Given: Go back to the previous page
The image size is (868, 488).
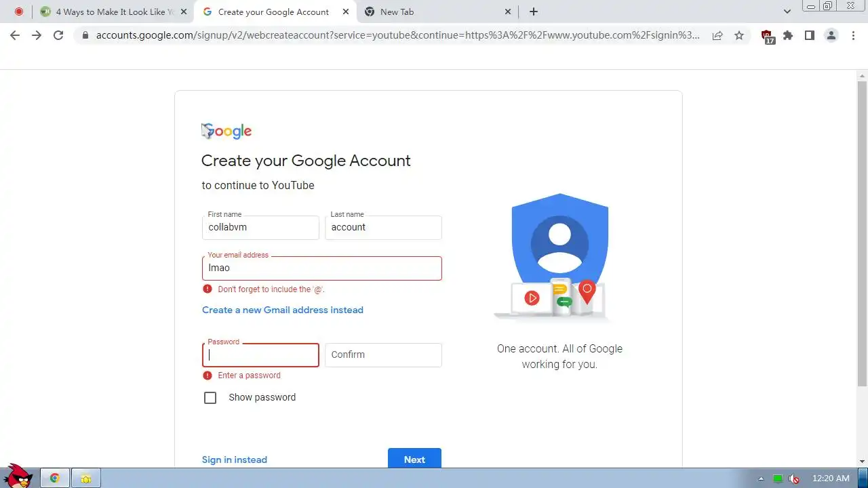Looking at the screenshot, I should 15,35.
